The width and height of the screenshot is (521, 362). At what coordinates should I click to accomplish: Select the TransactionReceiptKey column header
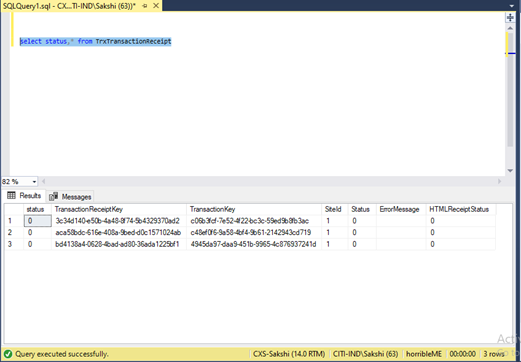click(119, 209)
